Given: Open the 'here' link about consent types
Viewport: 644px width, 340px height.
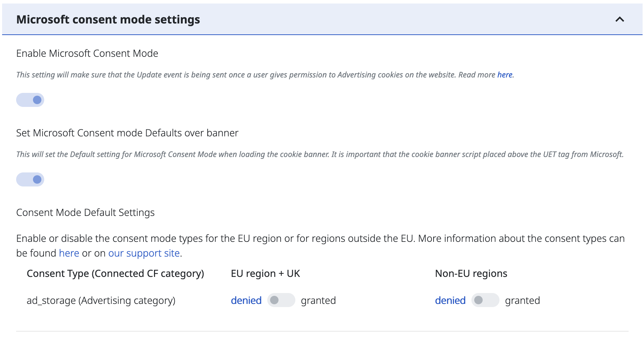Looking at the screenshot, I should point(69,253).
